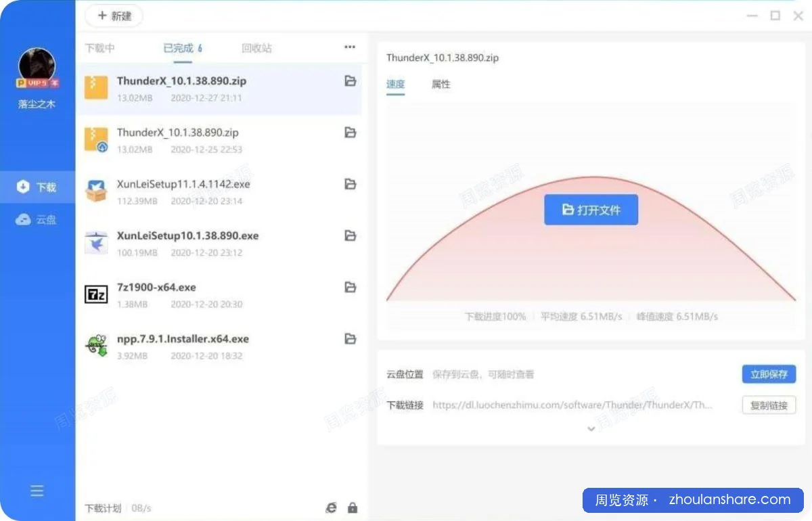The image size is (812, 521).
Task: Select file name npp.7.9.1.Installer.x64.exe
Action: click(183, 338)
